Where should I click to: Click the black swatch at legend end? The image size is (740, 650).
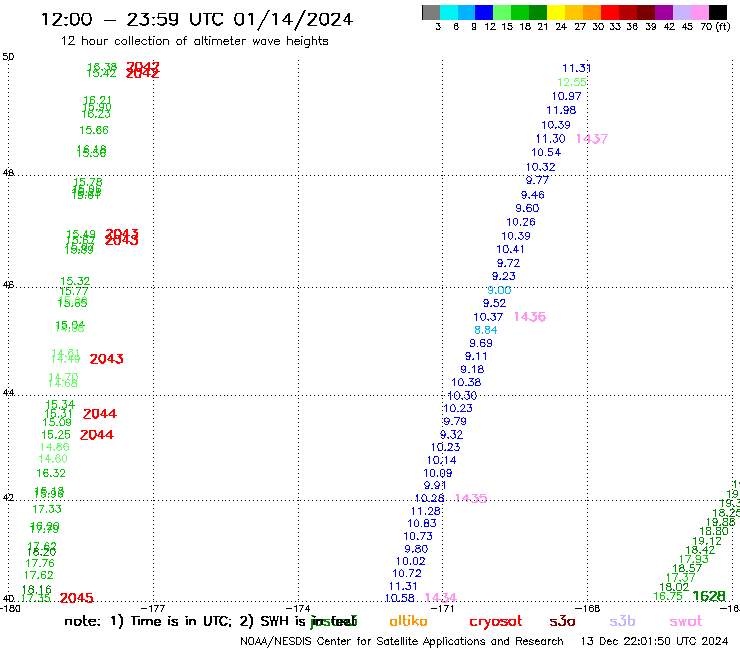[x=717, y=12]
